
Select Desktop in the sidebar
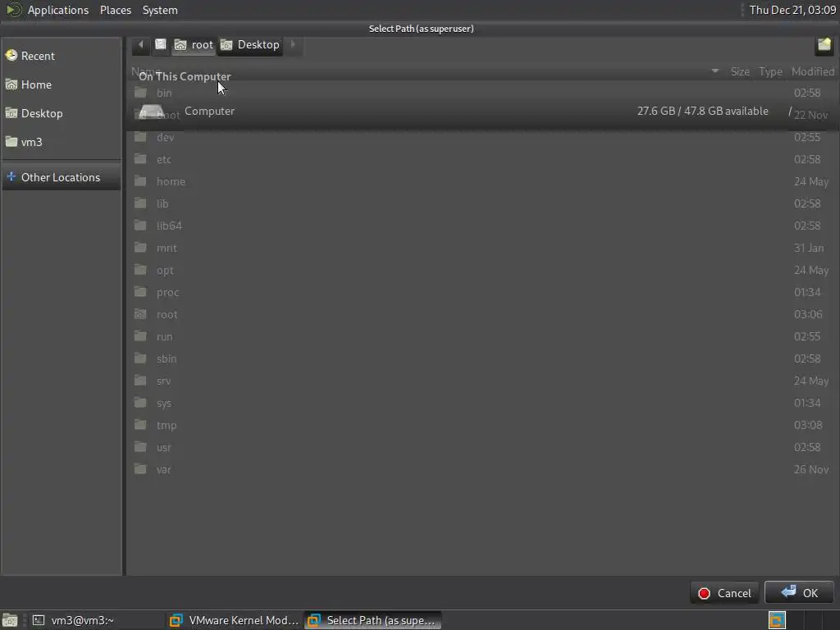pyautogui.click(x=61, y=113)
